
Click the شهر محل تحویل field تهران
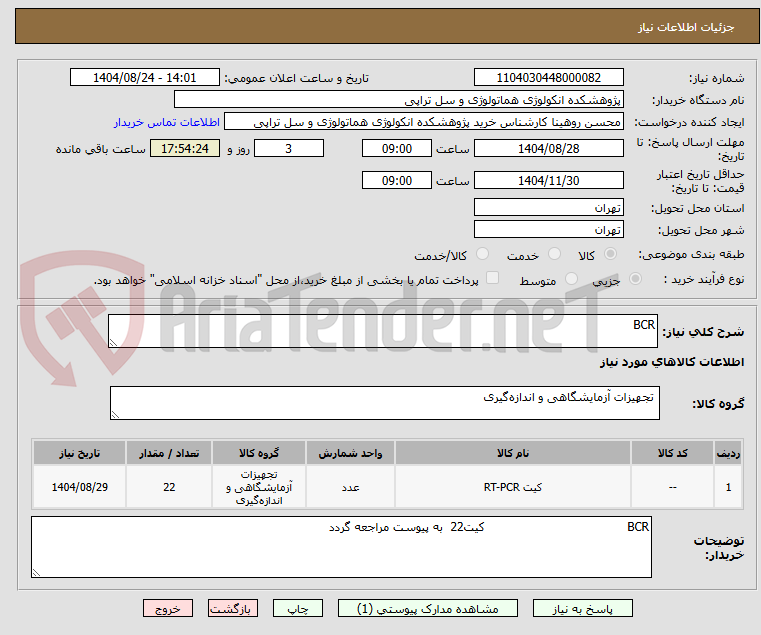(548, 229)
